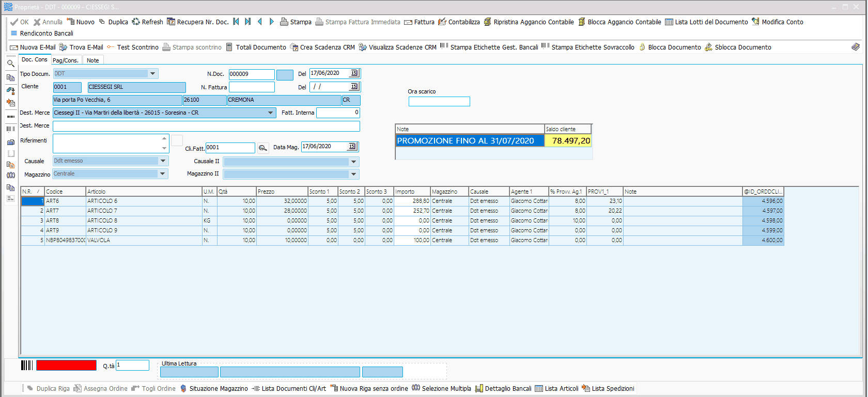Click the N. Fattura input field

(252, 87)
